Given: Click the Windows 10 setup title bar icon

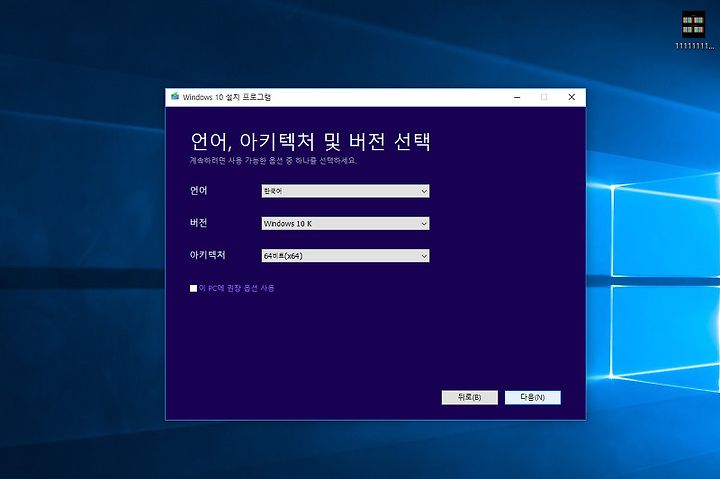Looking at the screenshot, I should point(175,96).
